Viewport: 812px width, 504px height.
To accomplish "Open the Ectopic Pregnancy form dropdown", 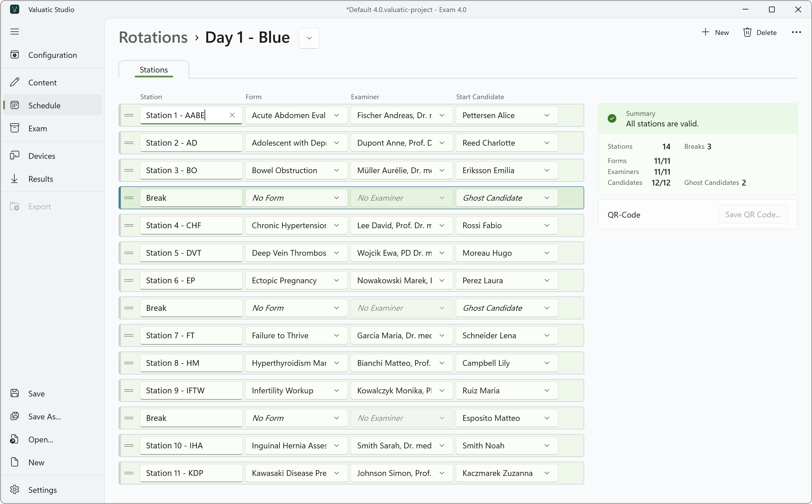I will (x=296, y=280).
